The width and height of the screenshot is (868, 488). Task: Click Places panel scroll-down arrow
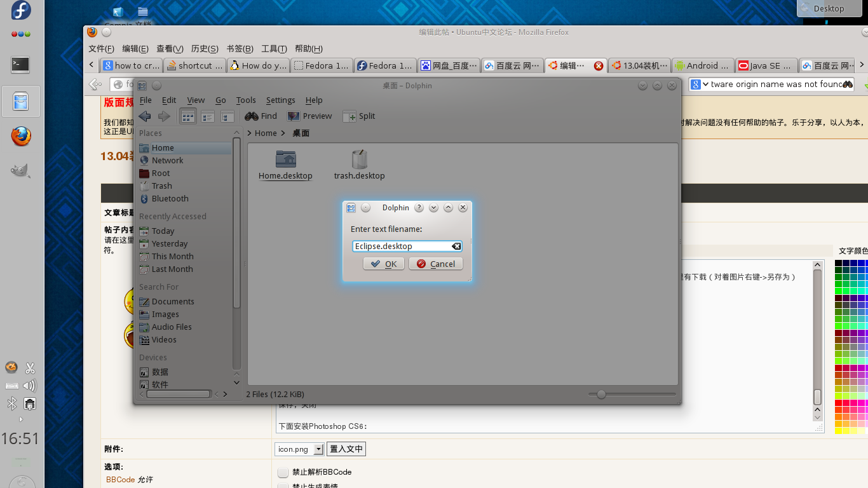236,383
